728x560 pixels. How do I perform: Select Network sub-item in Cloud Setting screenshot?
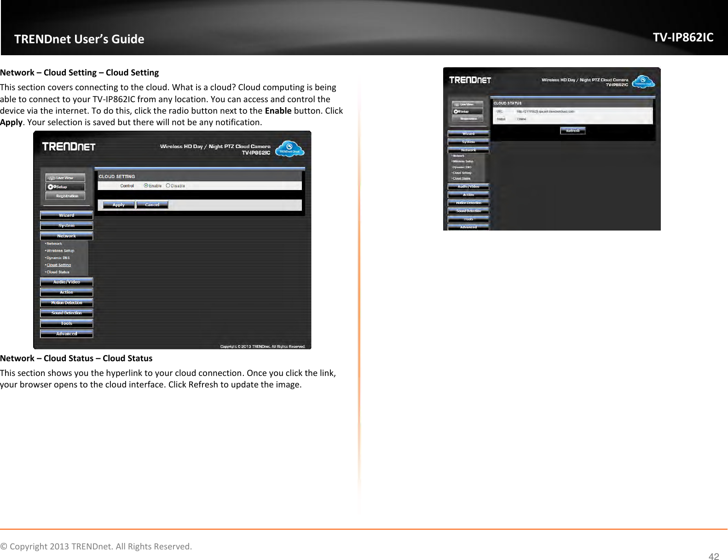point(54,244)
